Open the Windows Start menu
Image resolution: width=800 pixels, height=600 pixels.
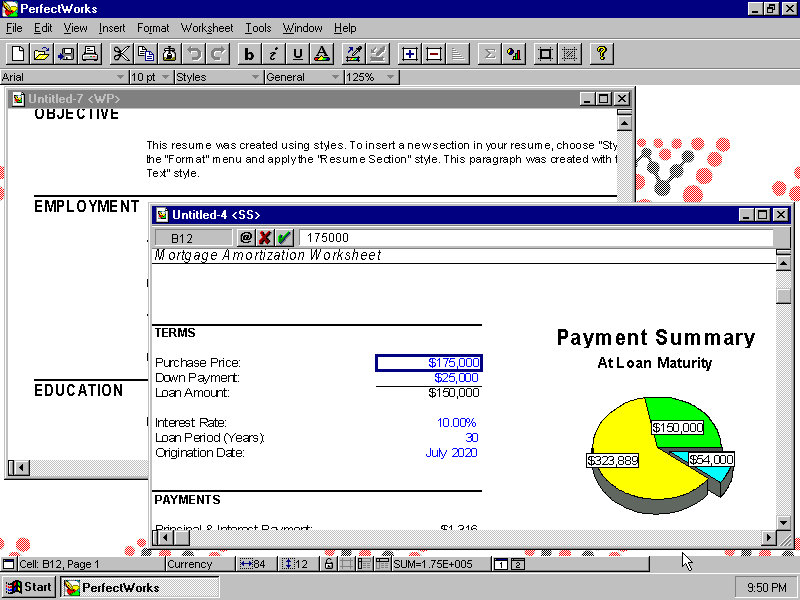tap(29, 587)
